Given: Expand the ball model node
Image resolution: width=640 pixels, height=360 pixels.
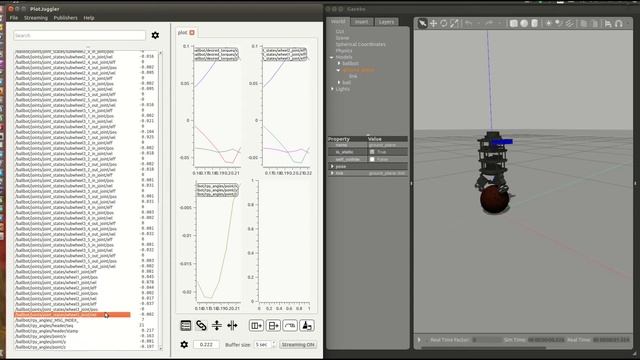Looking at the screenshot, I should (339, 82).
